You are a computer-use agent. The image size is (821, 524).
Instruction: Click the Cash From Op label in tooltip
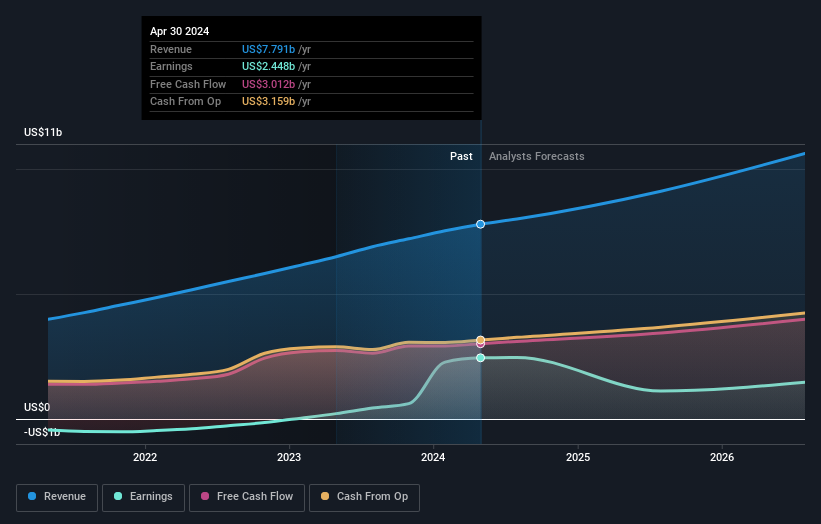click(185, 102)
